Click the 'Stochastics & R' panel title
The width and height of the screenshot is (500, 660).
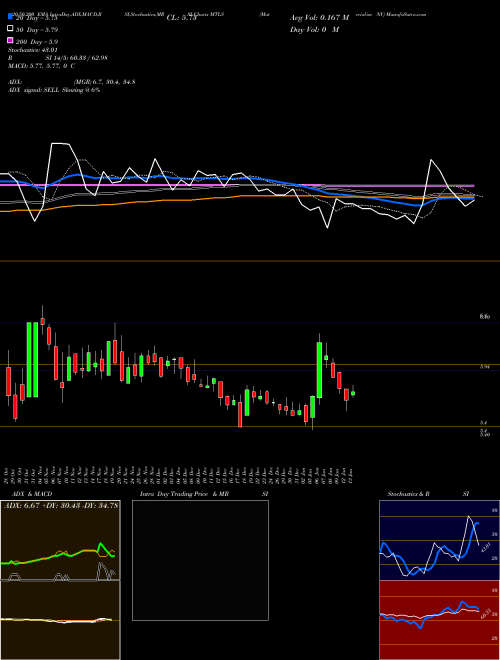408,494
